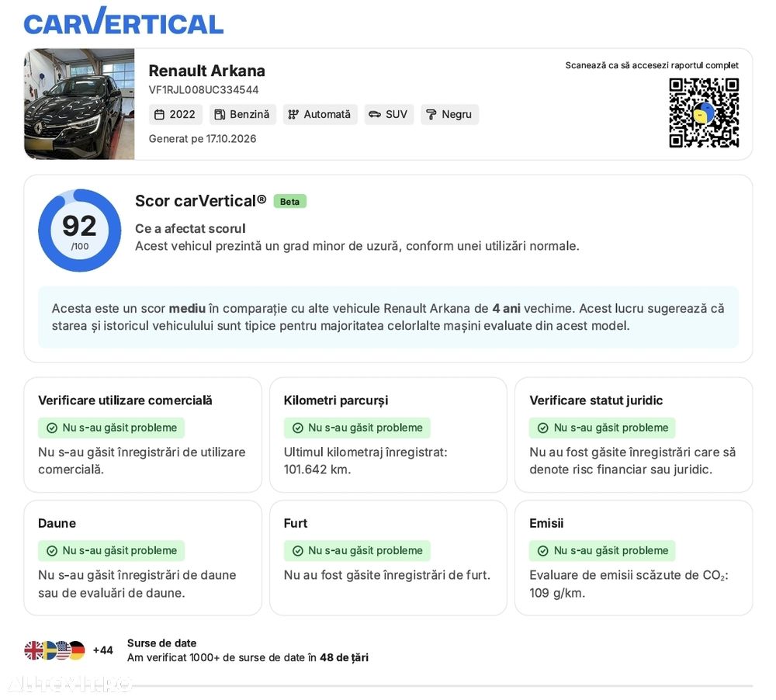Click the Kilometri parcurși heading
The height and width of the screenshot is (700, 776).
(x=336, y=400)
